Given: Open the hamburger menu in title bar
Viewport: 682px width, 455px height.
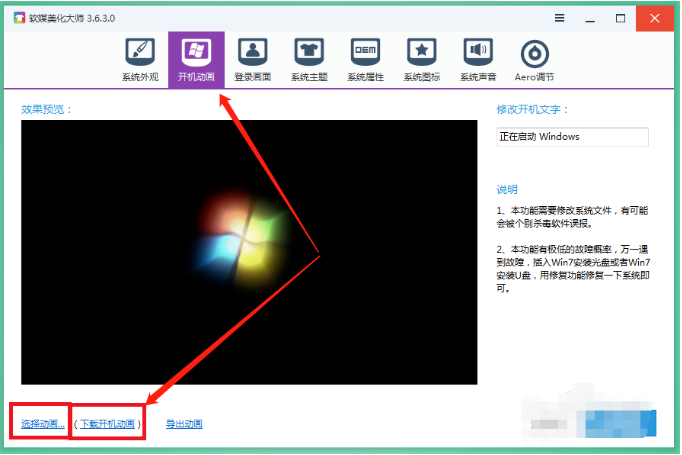Looking at the screenshot, I should (559, 18).
